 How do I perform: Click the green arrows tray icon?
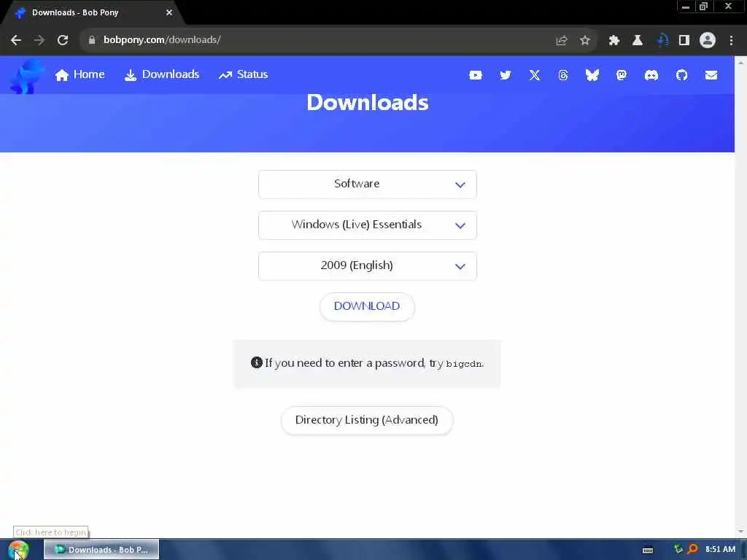(x=678, y=549)
